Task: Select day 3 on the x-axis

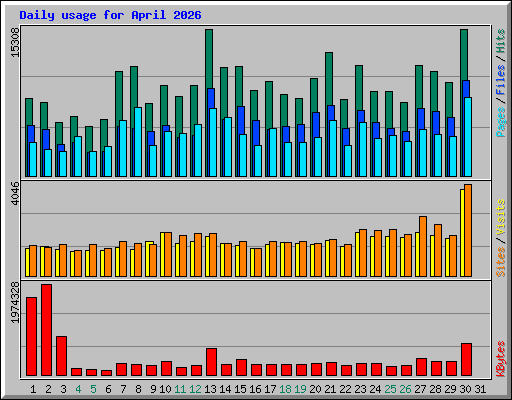Action: click(63, 389)
